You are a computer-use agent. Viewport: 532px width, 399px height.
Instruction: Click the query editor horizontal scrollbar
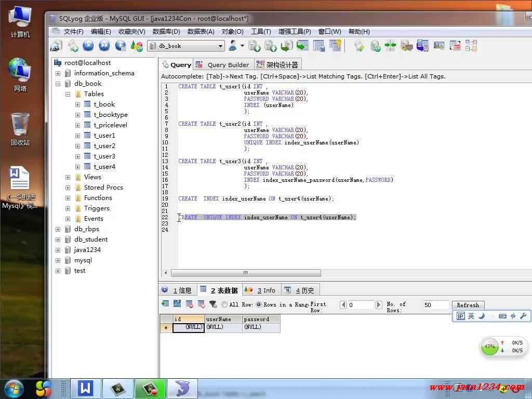[x=246, y=273]
